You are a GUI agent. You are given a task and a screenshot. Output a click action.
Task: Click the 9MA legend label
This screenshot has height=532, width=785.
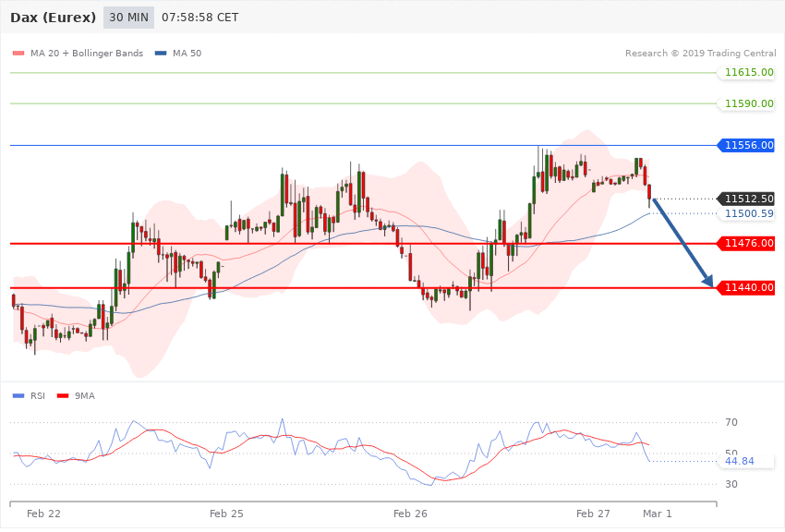tap(85, 396)
